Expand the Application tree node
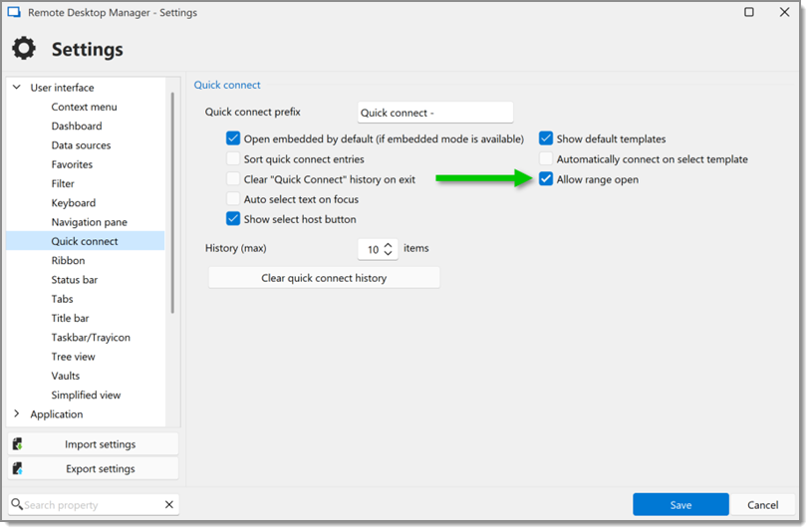The image size is (811, 532). pyautogui.click(x=17, y=414)
